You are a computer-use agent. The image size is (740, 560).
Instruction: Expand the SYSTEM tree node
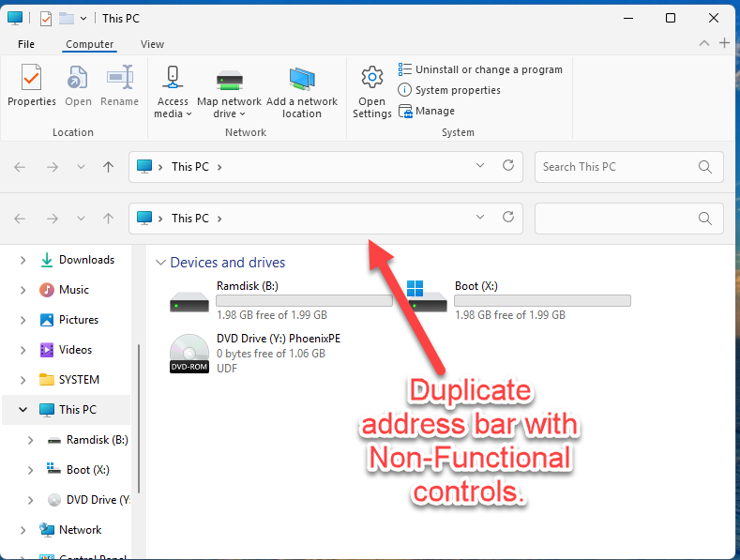(23, 380)
